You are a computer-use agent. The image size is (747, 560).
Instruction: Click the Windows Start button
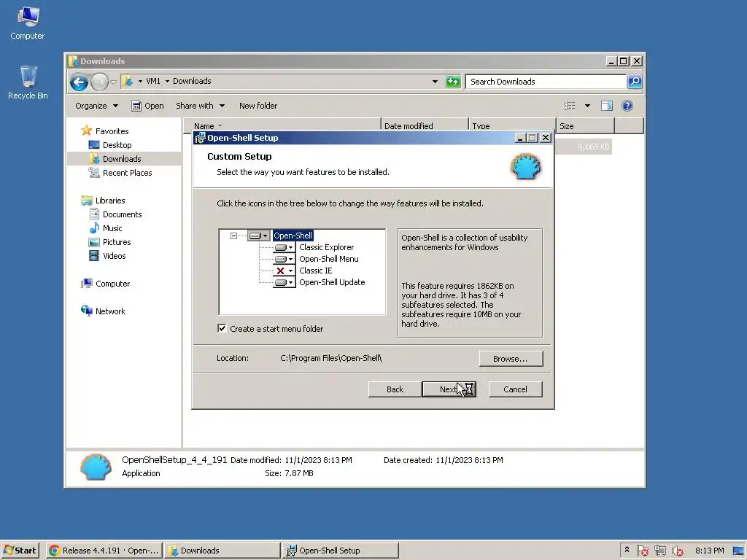[20, 551]
